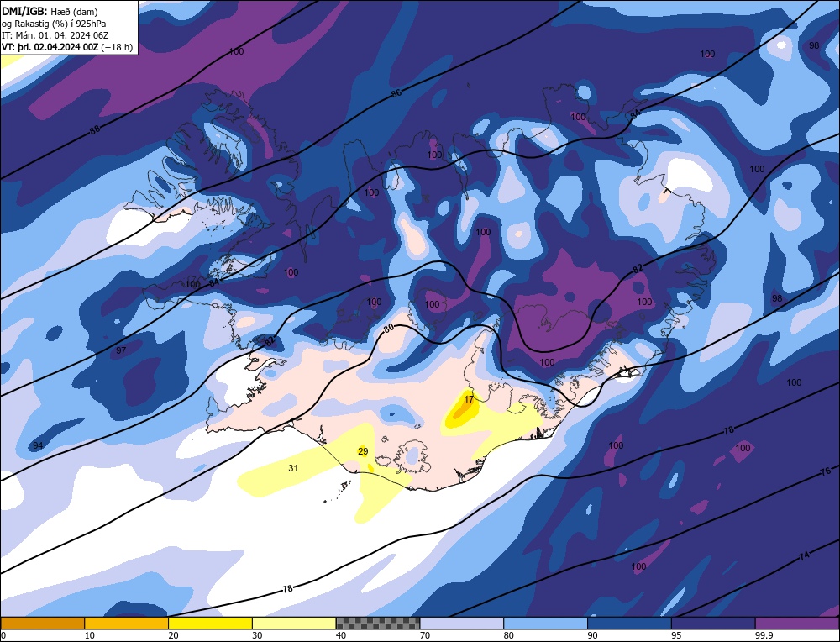Click the '31' humidity value over the sea
This screenshot has width=840, height=642.
[293, 468]
